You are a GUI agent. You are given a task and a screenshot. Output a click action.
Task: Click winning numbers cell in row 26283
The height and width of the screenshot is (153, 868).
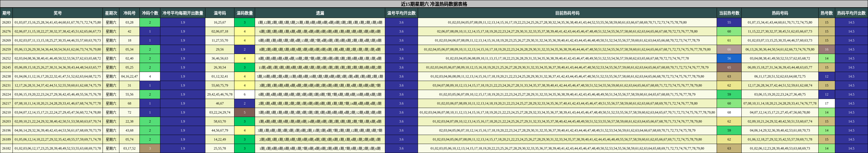[58, 23]
